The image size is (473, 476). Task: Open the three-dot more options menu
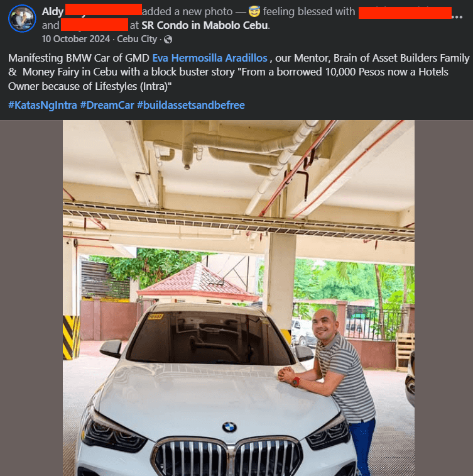[457, 17]
